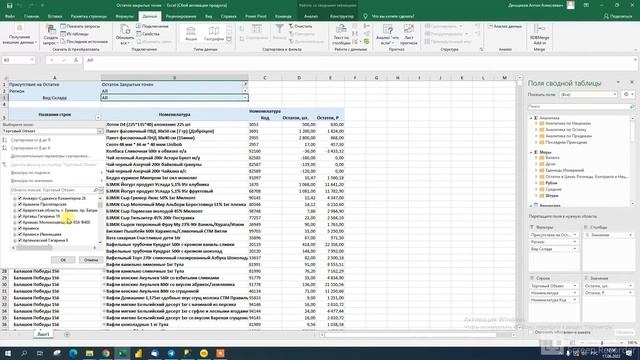The height and width of the screenshot is (360, 640).
Task: Toggle Отложить обновление макета checkbox
Action: tap(531, 332)
